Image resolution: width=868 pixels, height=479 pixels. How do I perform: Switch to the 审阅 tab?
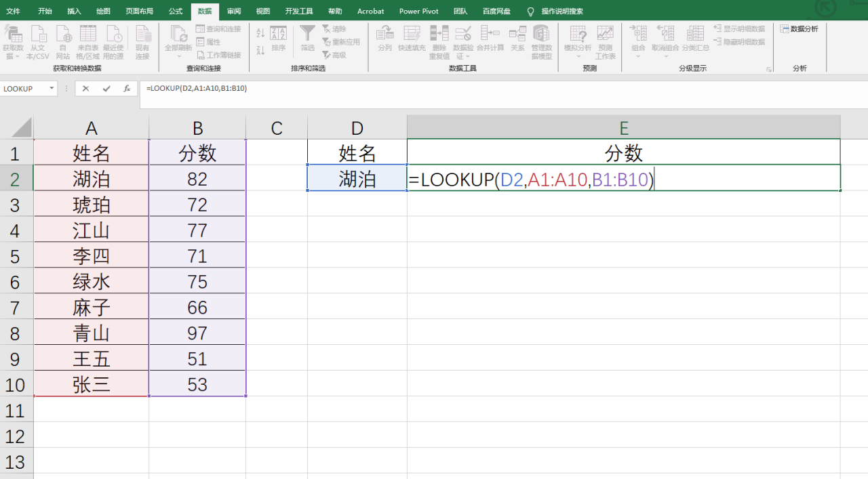pos(234,12)
